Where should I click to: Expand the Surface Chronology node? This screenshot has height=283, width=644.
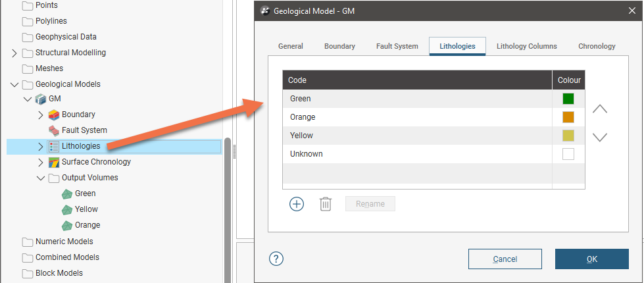tap(41, 162)
